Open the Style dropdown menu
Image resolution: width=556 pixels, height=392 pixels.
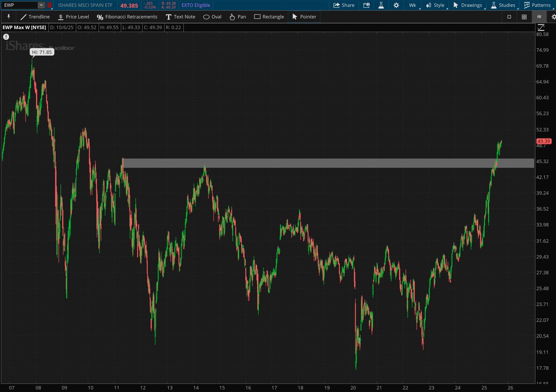436,5
